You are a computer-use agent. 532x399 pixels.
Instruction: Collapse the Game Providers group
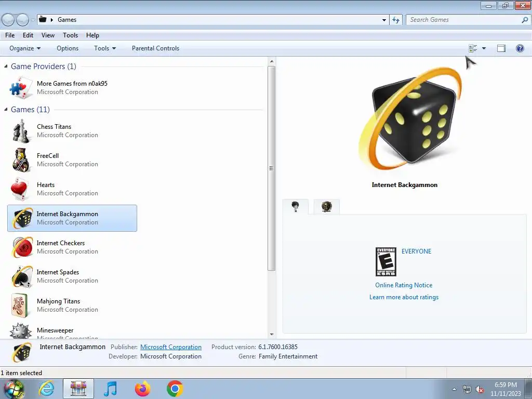click(x=6, y=66)
